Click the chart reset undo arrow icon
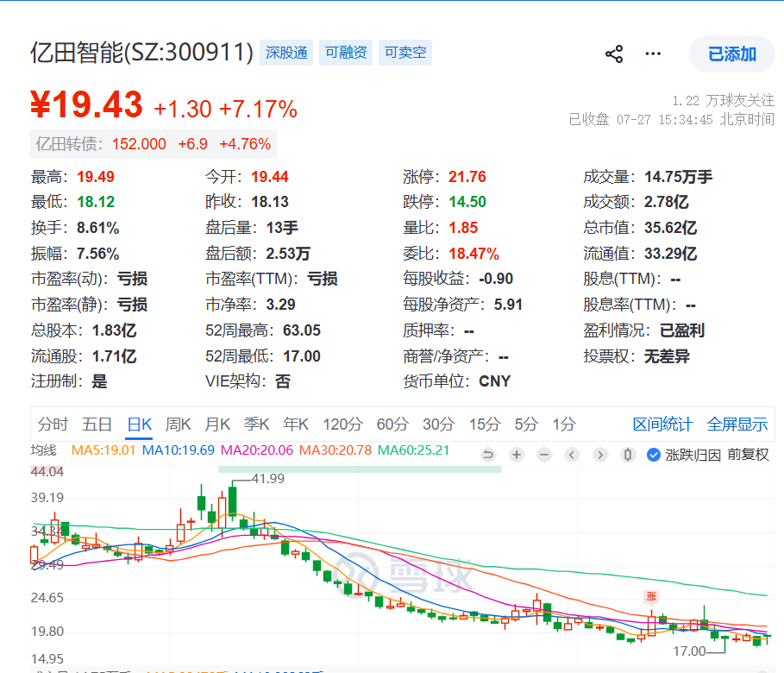This screenshot has width=784, height=673. (488, 455)
